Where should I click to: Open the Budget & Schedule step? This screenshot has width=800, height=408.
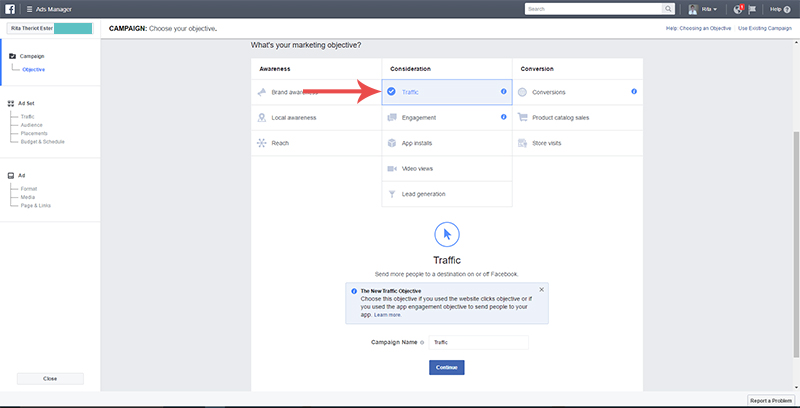coord(42,142)
